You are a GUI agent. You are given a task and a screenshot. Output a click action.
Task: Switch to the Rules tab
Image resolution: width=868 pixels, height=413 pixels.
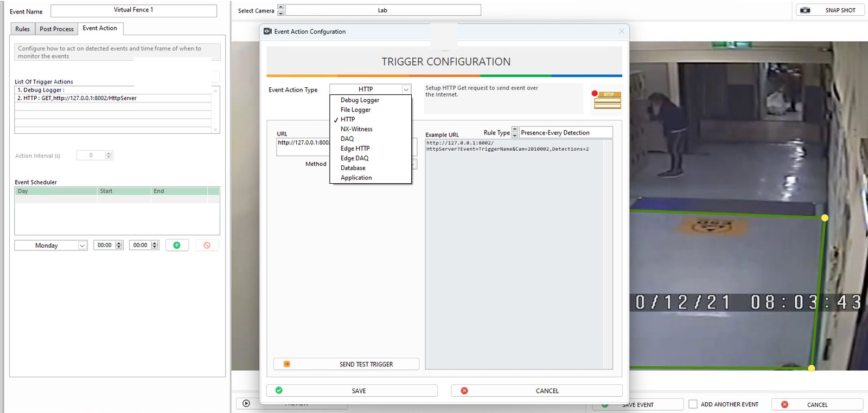click(23, 29)
